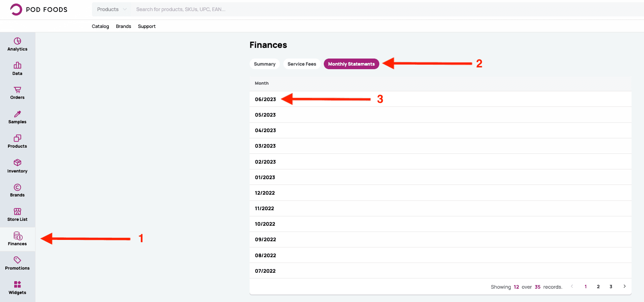
Task: Click the Pod Foods logo
Action: (x=39, y=9)
